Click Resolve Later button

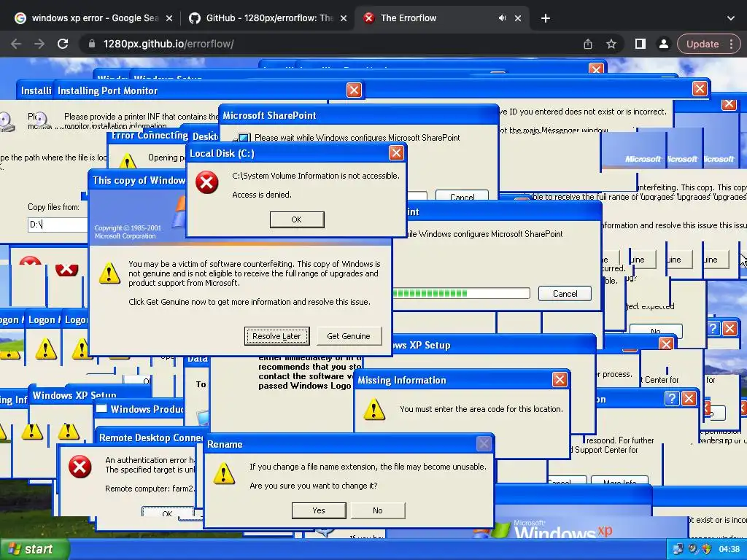pos(276,335)
